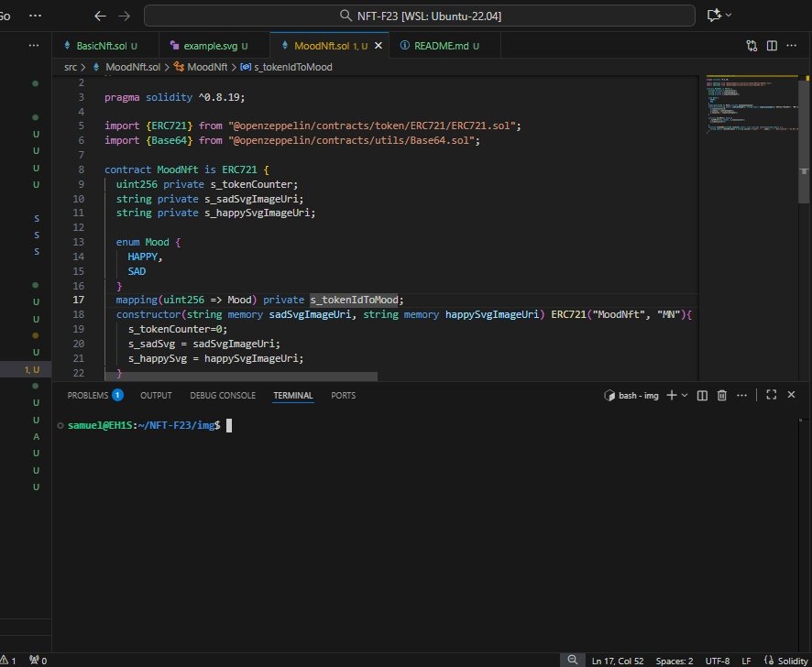Switch to the BasicNft.sol tab

tap(105, 46)
